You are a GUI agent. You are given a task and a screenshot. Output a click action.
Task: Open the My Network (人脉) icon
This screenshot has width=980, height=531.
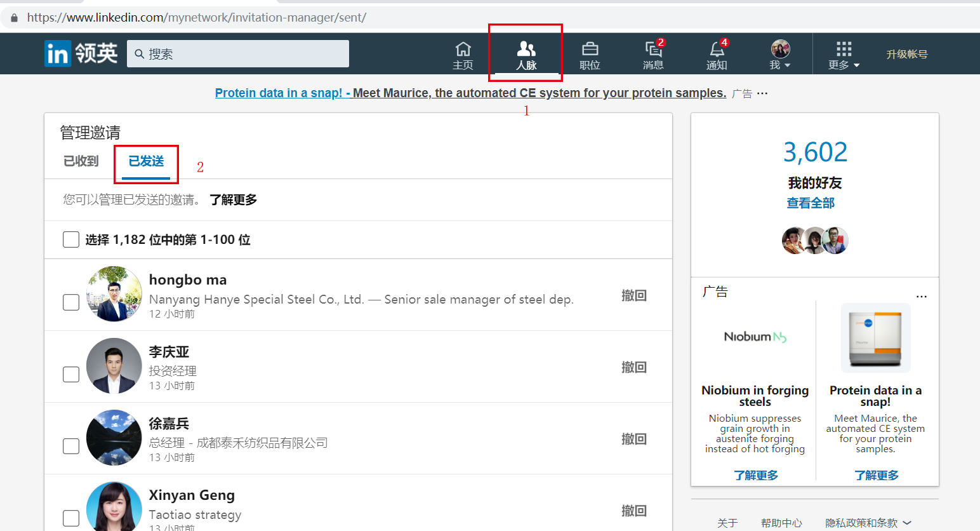pyautogui.click(x=526, y=50)
